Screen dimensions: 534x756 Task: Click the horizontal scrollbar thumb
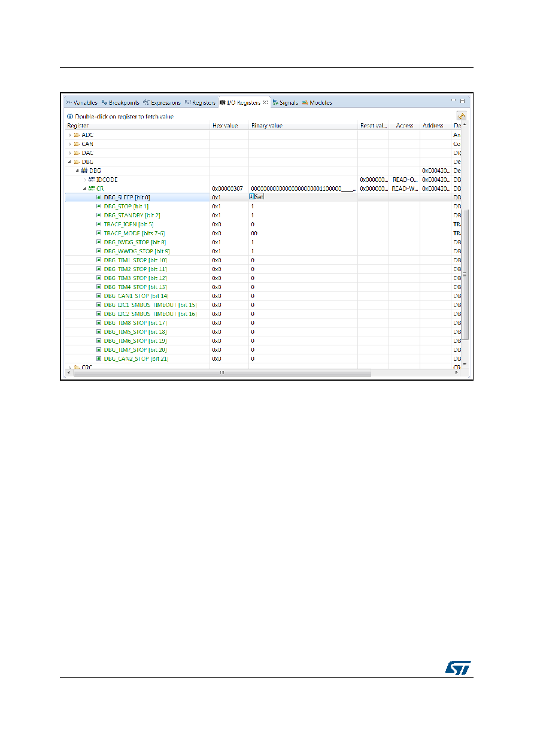click(221, 372)
